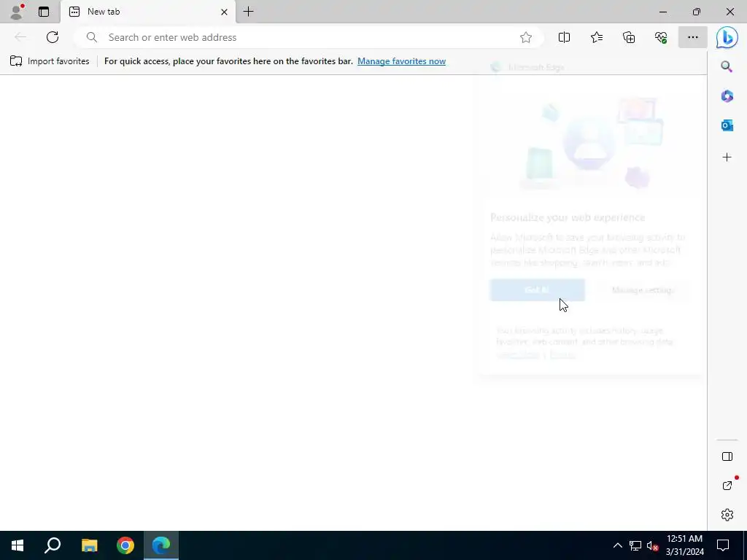
Task: Focus the Search or enter web address field
Action: pyautogui.click(x=309, y=37)
